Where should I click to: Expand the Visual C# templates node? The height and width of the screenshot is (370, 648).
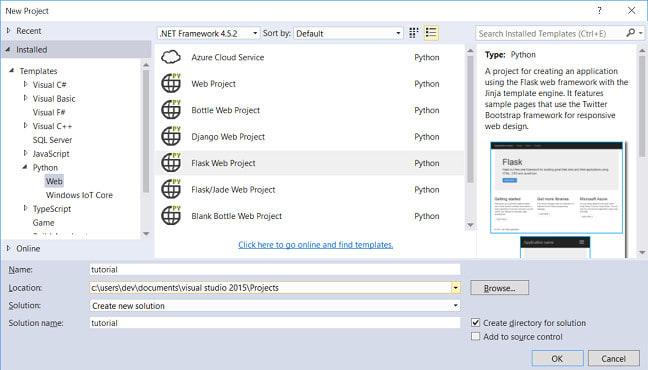pyautogui.click(x=26, y=84)
